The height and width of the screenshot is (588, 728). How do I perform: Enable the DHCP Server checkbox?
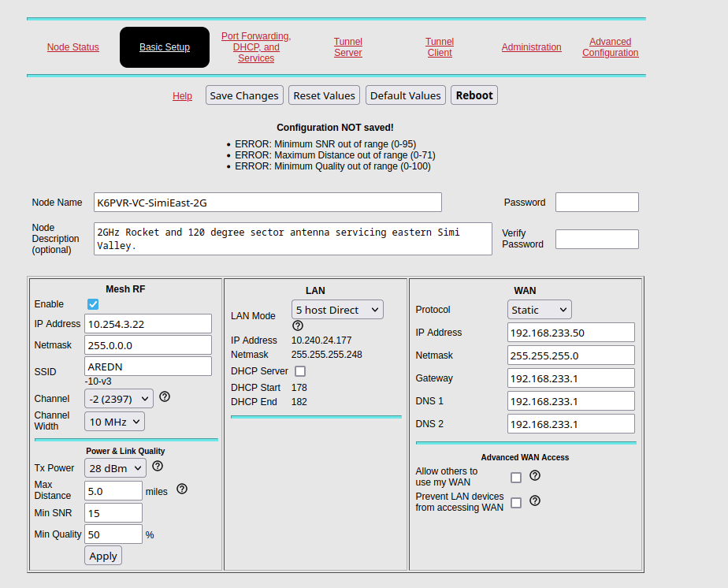tap(299, 370)
